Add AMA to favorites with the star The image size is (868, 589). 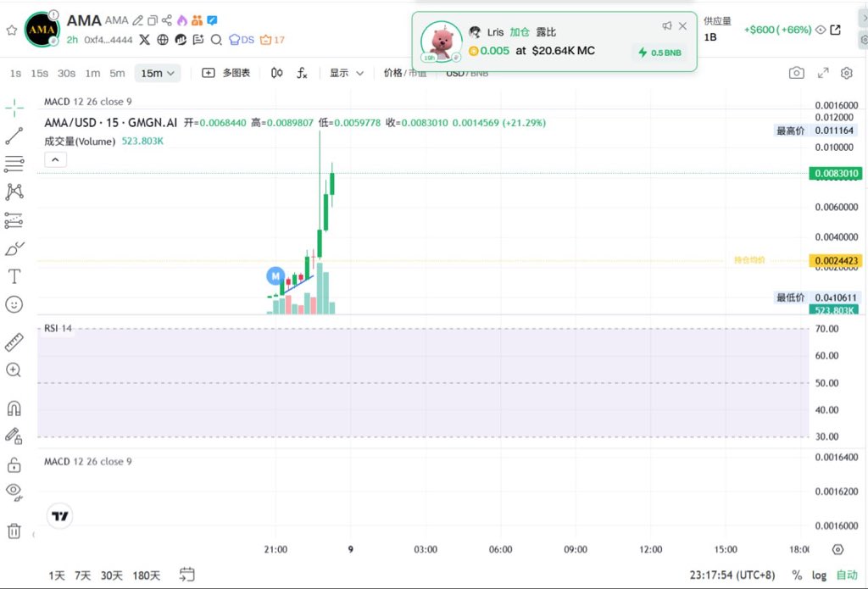coord(12,30)
